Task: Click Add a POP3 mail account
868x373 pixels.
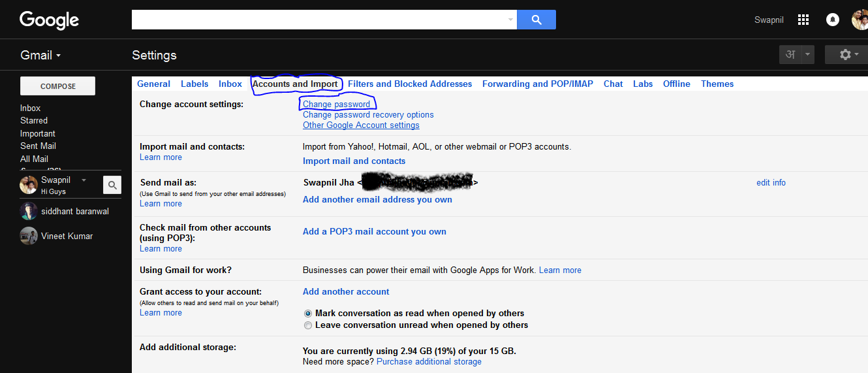Action: pyautogui.click(x=375, y=231)
